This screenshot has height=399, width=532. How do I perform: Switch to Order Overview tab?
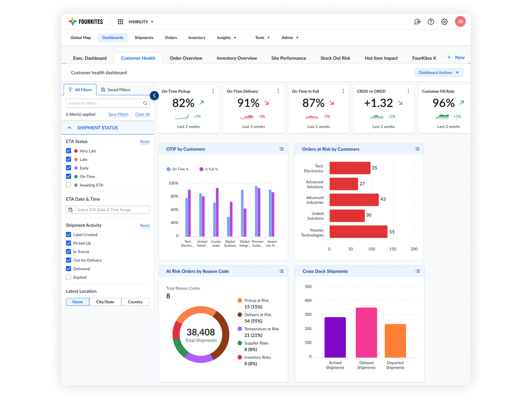pyautogui.click(x=186, y=58)
